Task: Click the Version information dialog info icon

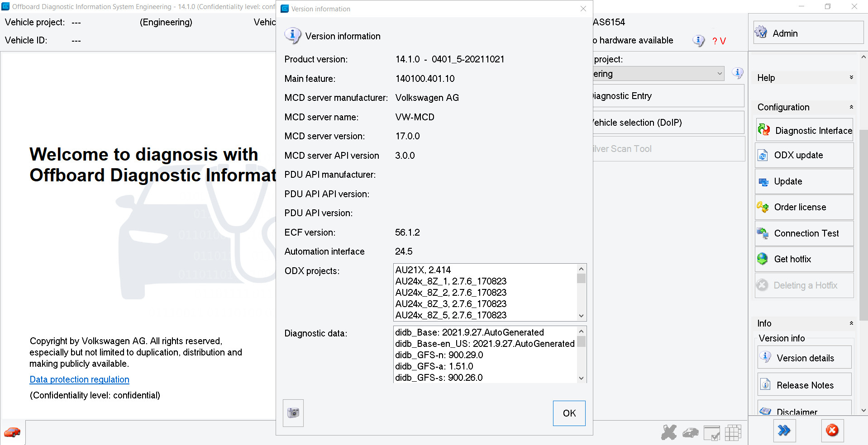Action: (x=292, y=35)
